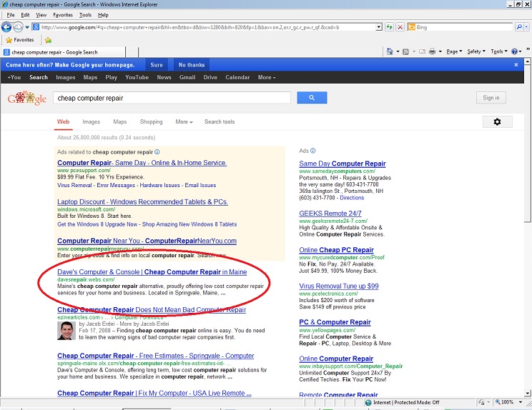Viewport: 532px width, 410px height.
Task: Click the Print icon in command bar
Action: coord(432,51)
